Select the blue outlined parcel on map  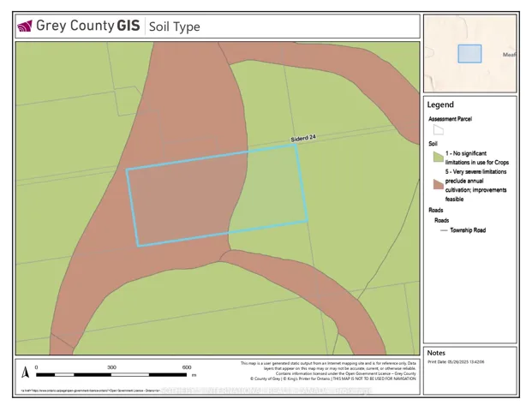pyautogui.click(x=218, y=195)
